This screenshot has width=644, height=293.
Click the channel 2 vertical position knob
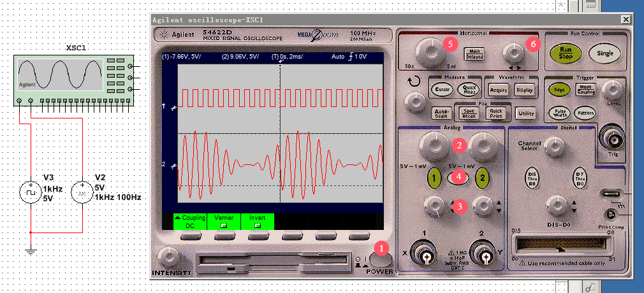click(482, 204)
